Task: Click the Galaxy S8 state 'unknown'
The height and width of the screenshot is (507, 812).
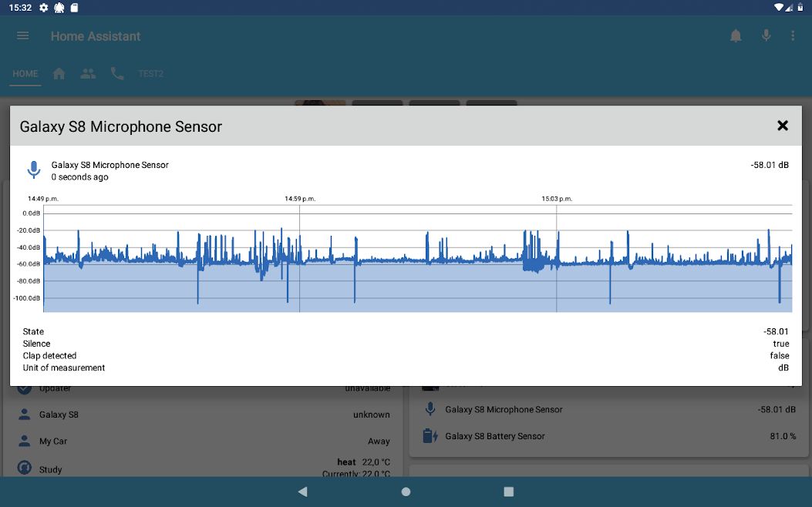Action: [x=372, y=415]
